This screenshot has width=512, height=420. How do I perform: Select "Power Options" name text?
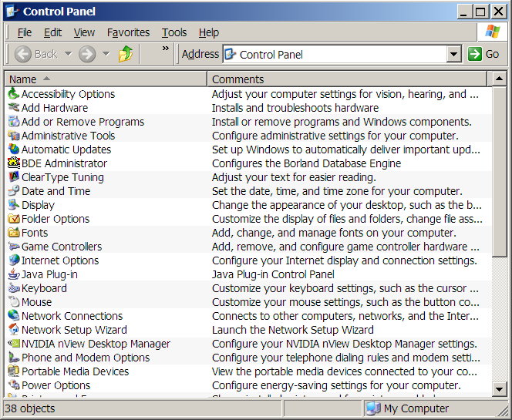point(56,385)
